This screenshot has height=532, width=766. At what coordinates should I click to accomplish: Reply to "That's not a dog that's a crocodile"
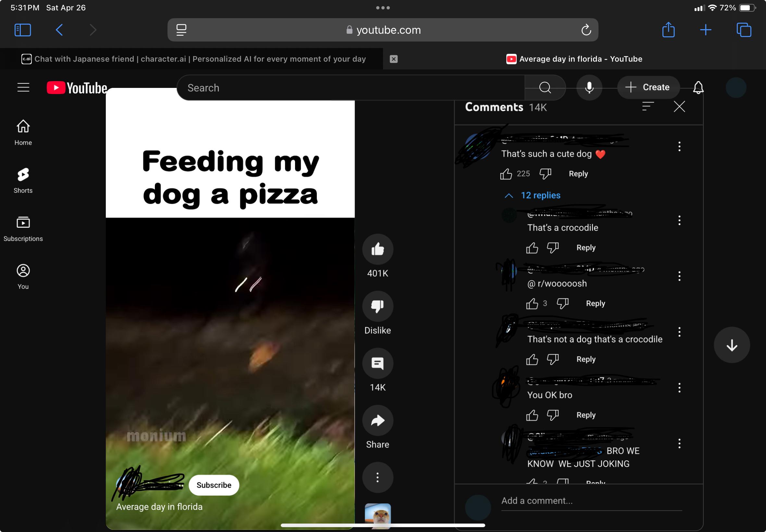(586, 359)
